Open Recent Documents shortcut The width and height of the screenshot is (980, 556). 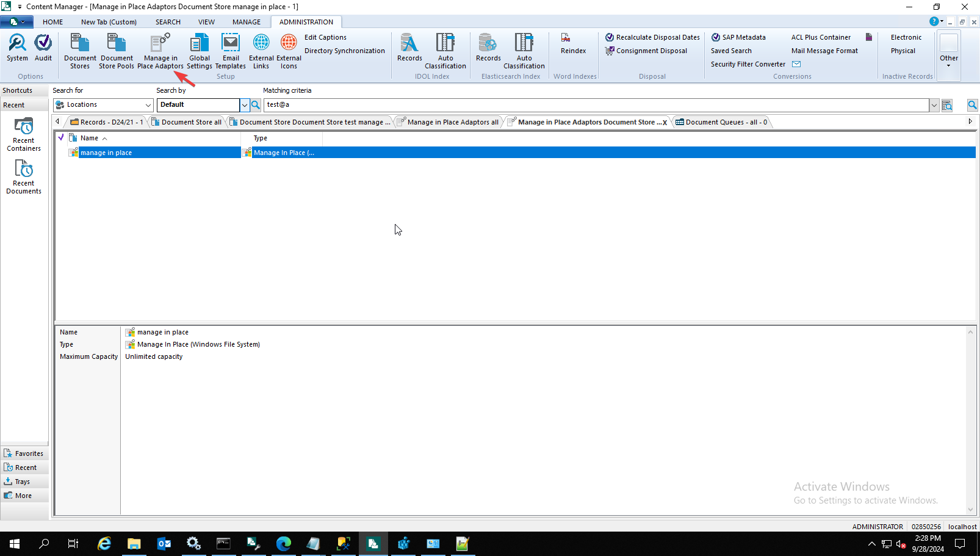(x=24, y=177)
